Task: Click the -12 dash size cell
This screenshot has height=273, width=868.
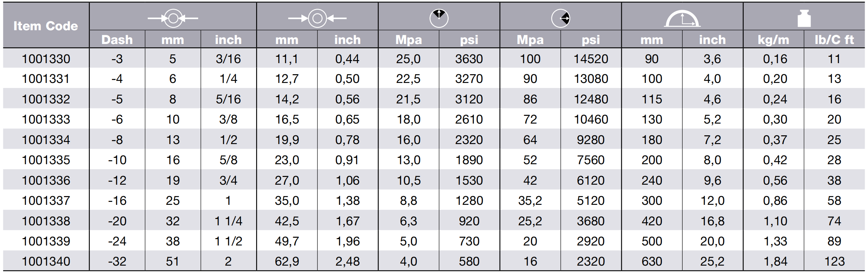Action: [x=117, y=180]
